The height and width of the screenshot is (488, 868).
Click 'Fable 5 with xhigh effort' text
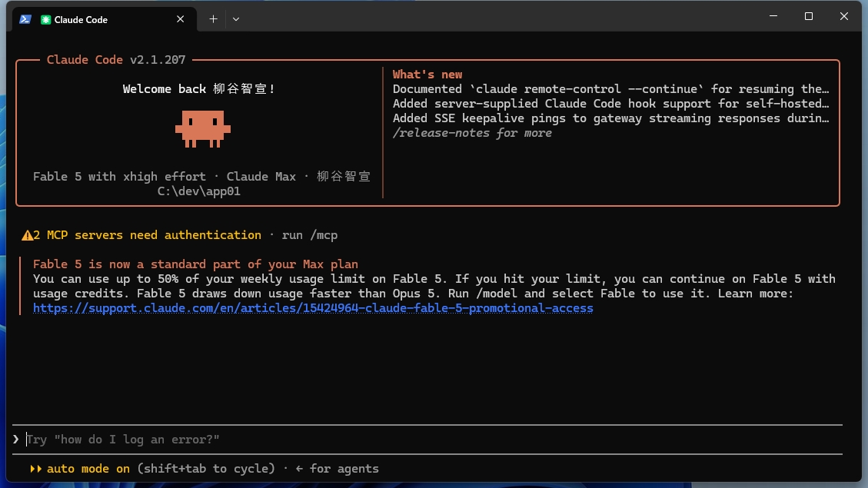119,177
